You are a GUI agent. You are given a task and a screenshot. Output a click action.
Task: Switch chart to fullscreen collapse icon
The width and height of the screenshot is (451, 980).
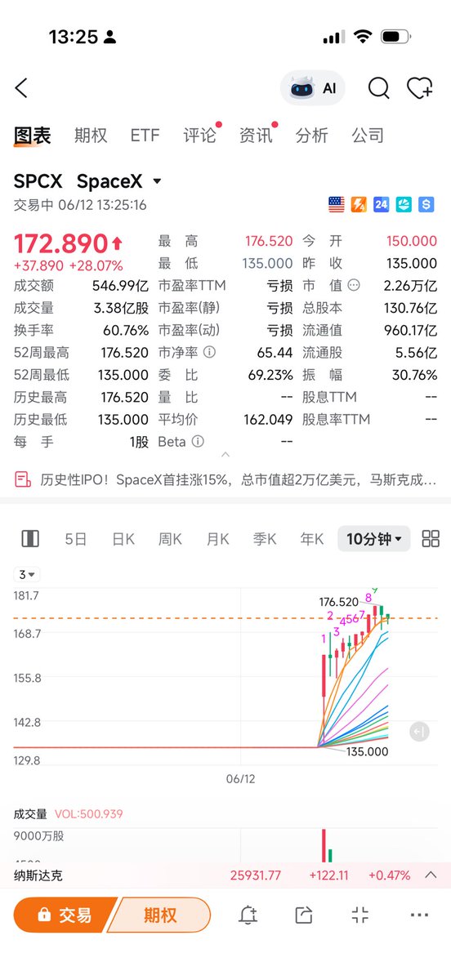[360, 915]
